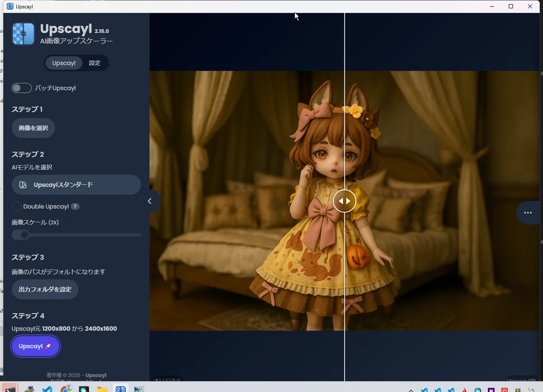The width and height of the screenshot is (543, 392).
Task: Open File Explorer folder icon in taskbar
Action: pyautogui.click(x=102, y=389)
